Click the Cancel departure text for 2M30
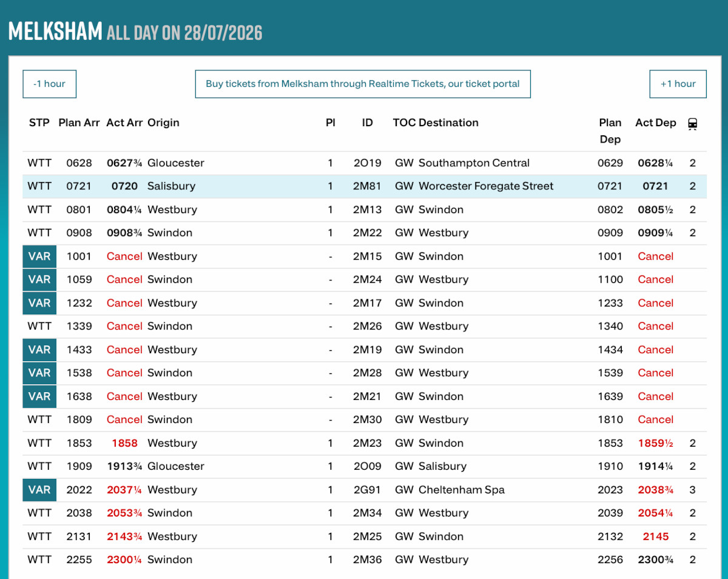The height and width of the screenshot is (579, 728). 655,420
